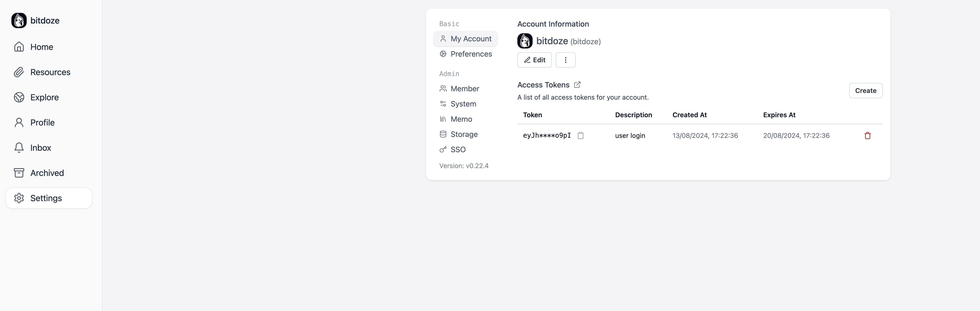
Task: Open Access Tokens documentation via external link icon
Action: (x=577, y=84)
